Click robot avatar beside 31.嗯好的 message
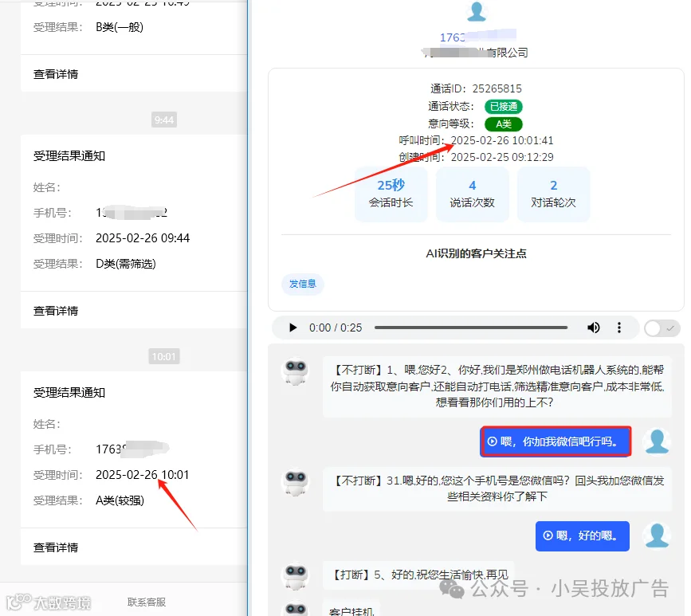691x616 pixels. 296,482
